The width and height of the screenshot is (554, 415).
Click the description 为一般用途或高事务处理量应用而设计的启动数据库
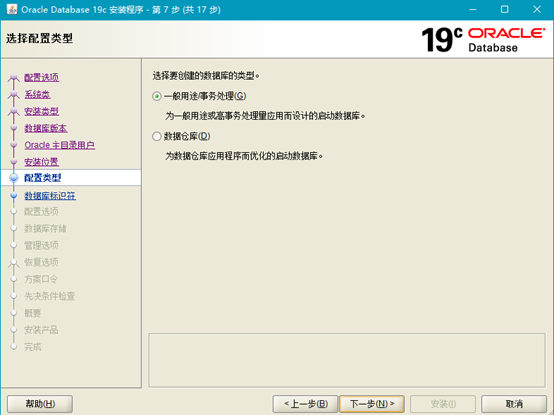point(265,116)
